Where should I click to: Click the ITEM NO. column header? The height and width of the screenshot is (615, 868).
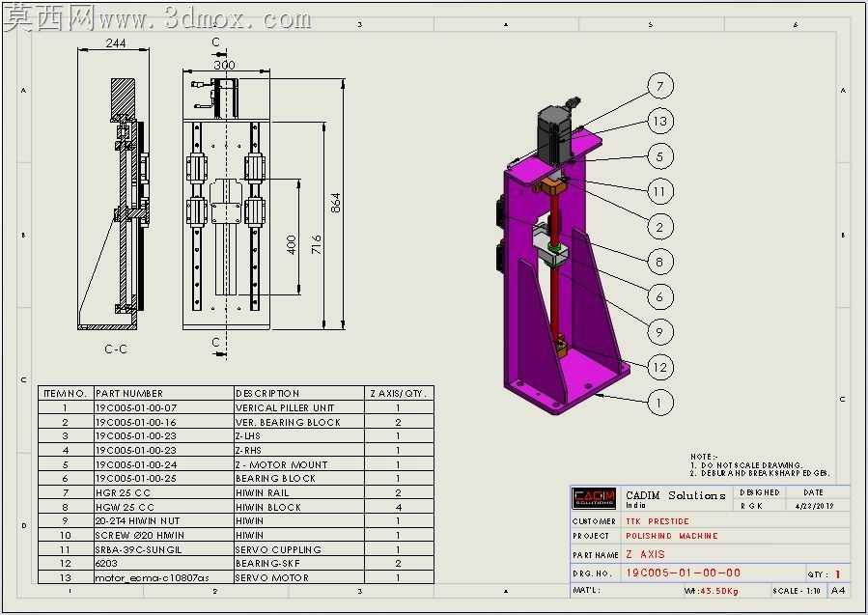point(66,394)
